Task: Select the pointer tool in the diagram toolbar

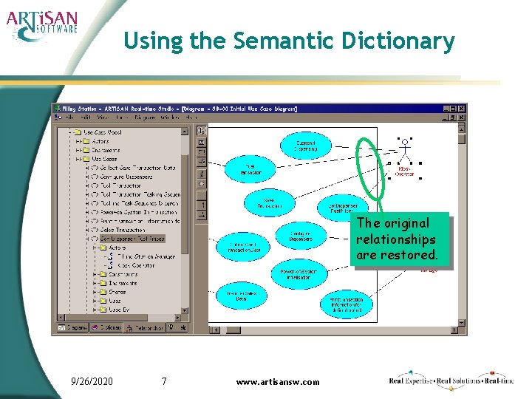Action: [x=202, y=130]
